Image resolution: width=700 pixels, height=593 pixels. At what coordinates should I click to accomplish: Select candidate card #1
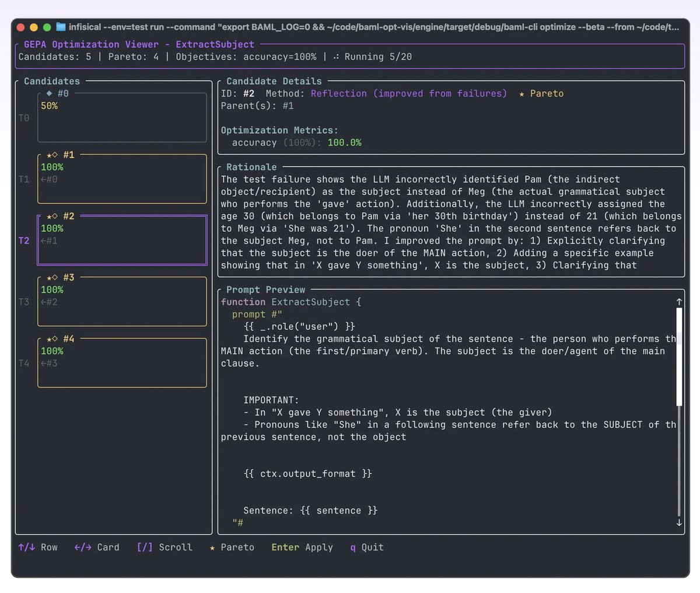coord(122,179)
